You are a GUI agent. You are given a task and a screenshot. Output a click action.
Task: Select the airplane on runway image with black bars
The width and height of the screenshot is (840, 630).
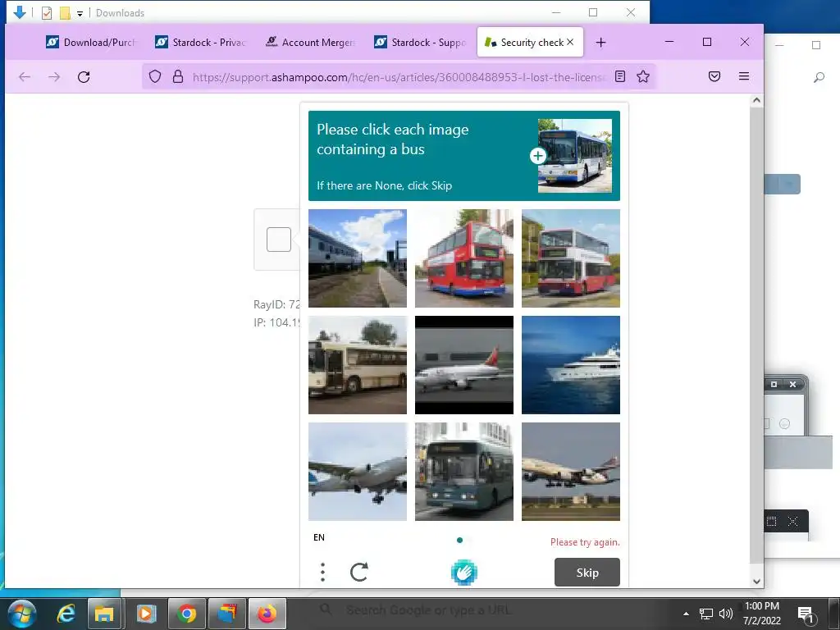pyautogui.click(x=464, y=365)
